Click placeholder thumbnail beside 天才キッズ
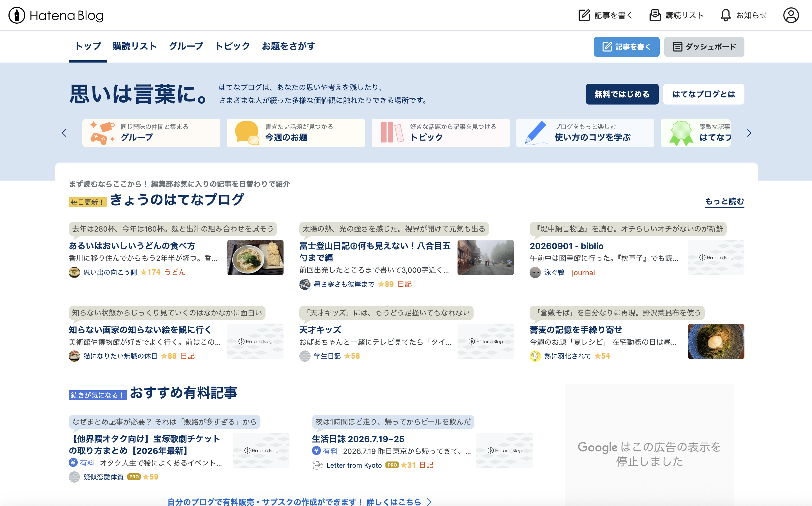Screen dimensions: 812x506 pos(486,341)
